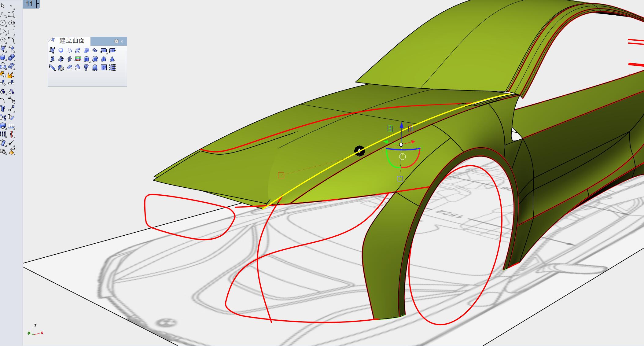Click the Join puzzle-piece icon
This screenshot has height=346, width=644.
[3, 75]
